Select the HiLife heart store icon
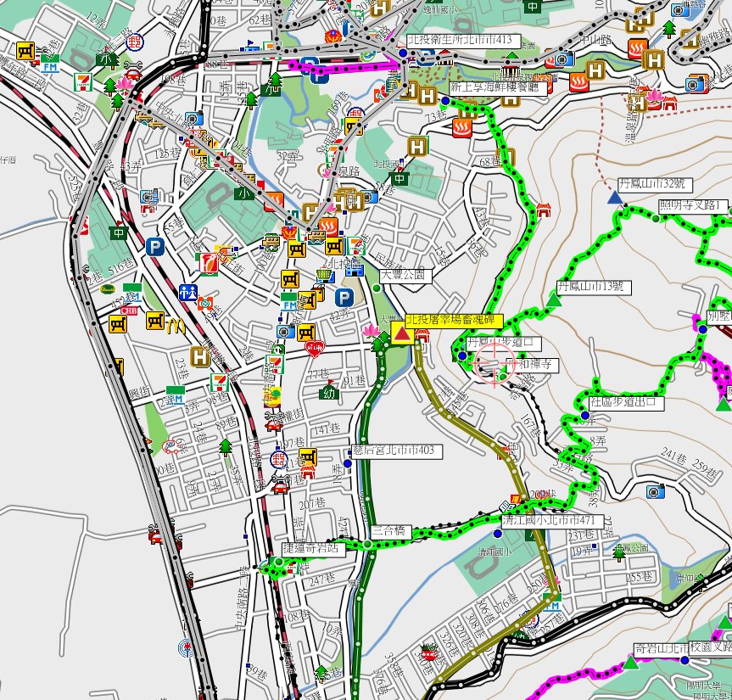This screenshot has width=732, height=700. coord(316,348)
